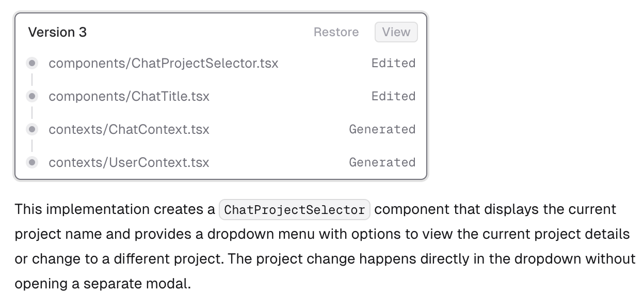644x307 pixels.
Task: Click the Restore button for Version 3
Action: click(336, 32)
